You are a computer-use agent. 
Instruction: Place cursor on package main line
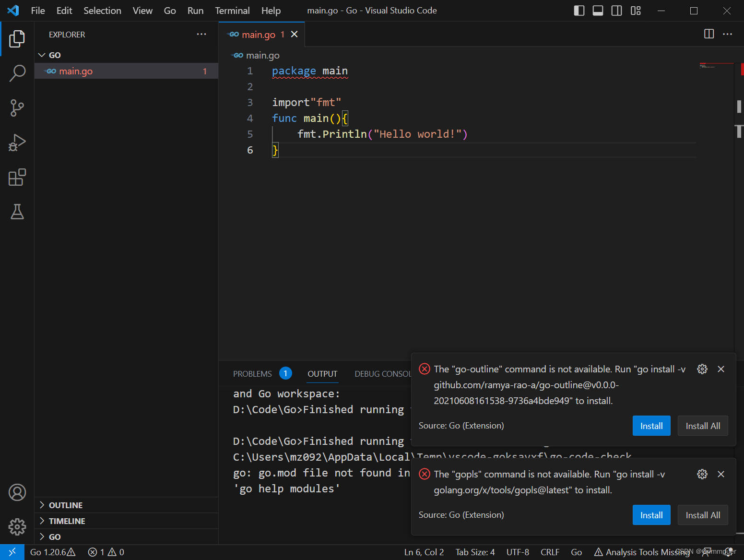(310, 71)
